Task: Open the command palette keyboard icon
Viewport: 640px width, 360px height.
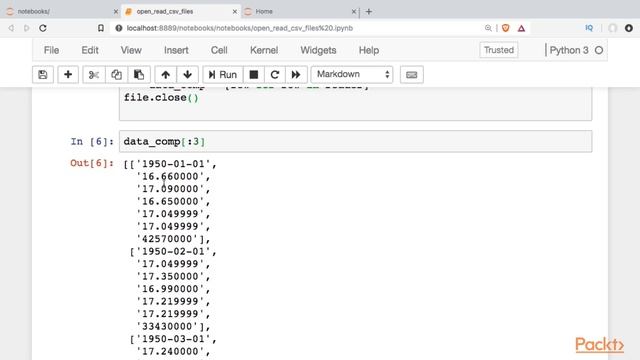Action: point(411,75)
